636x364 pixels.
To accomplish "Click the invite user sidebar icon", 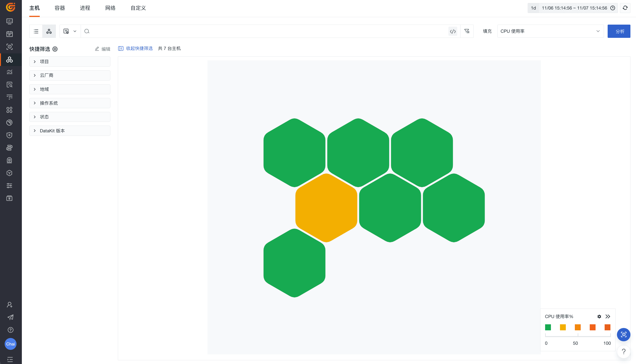I will click(10, 305).
